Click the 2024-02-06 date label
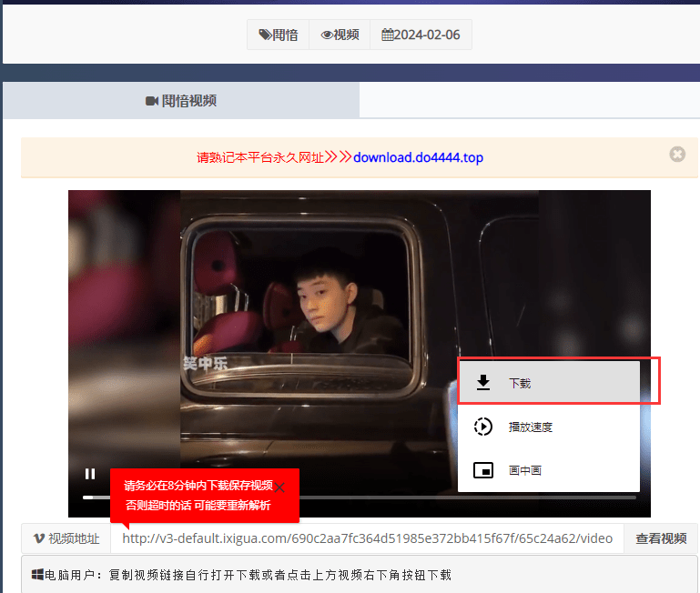700x593 pixels. (428, 35)
